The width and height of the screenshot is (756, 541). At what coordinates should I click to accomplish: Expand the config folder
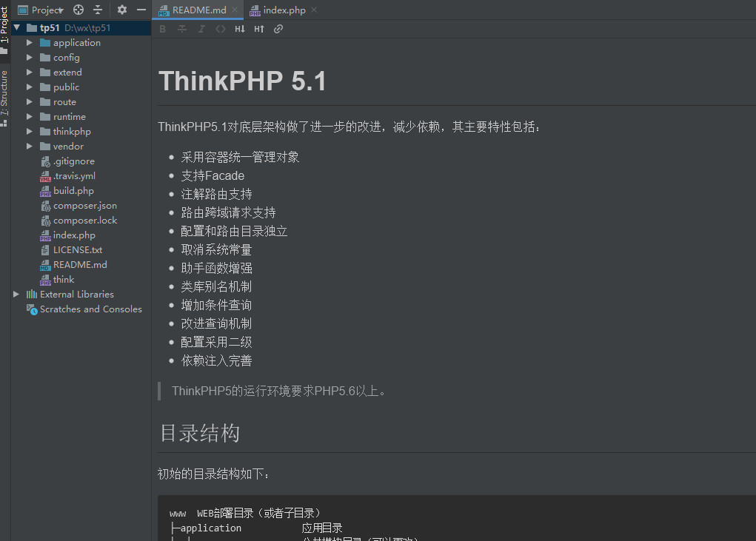click(x=30, y=57)
